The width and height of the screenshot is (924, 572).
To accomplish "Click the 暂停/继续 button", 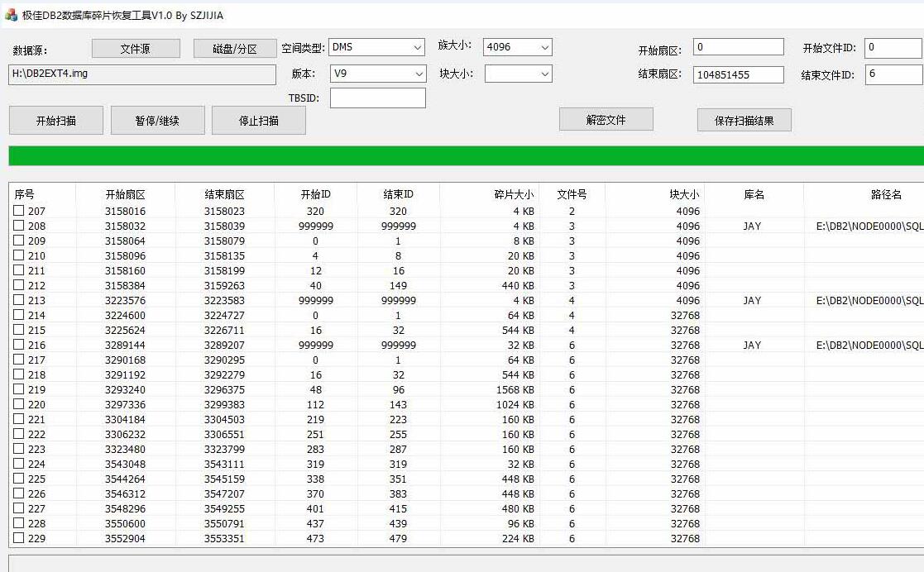I will click(157, 121).
